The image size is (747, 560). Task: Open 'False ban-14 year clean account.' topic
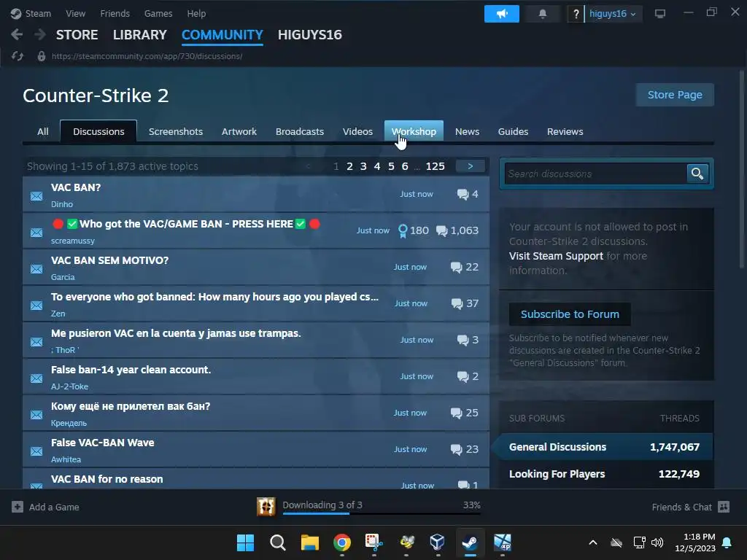click(x=131, y=370)
